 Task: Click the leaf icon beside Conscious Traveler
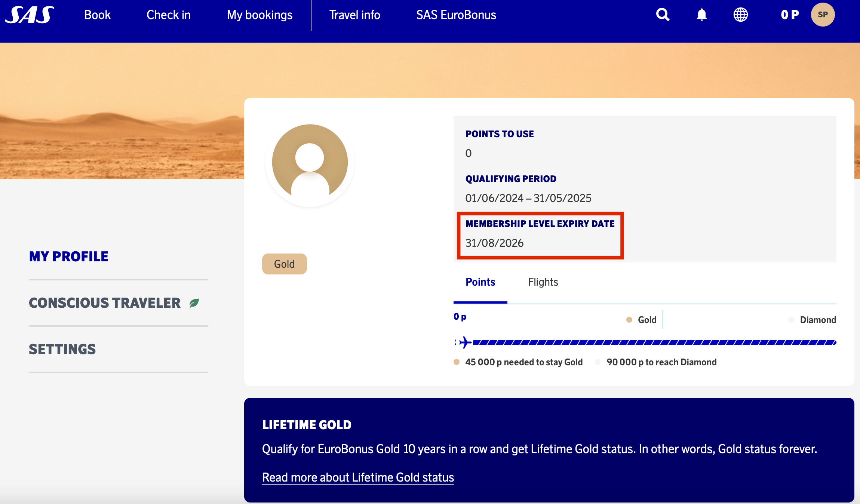click(x=194, y=303)
